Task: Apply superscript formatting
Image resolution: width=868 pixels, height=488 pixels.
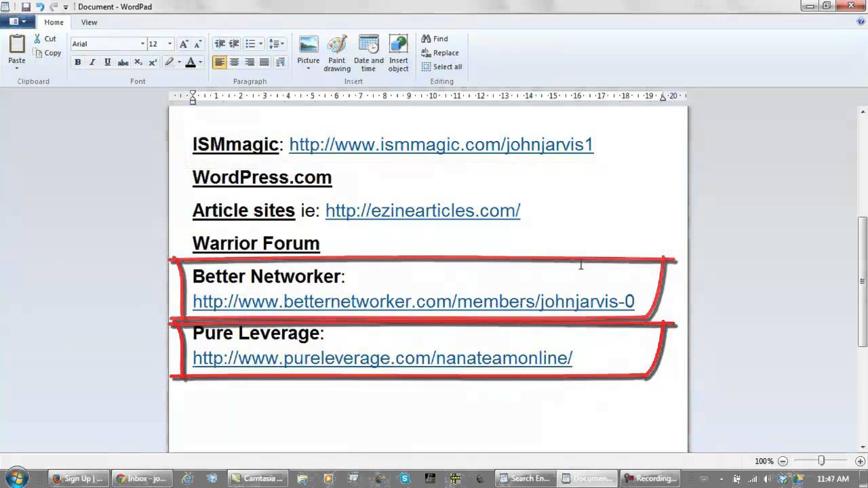Action: point(153,62)
